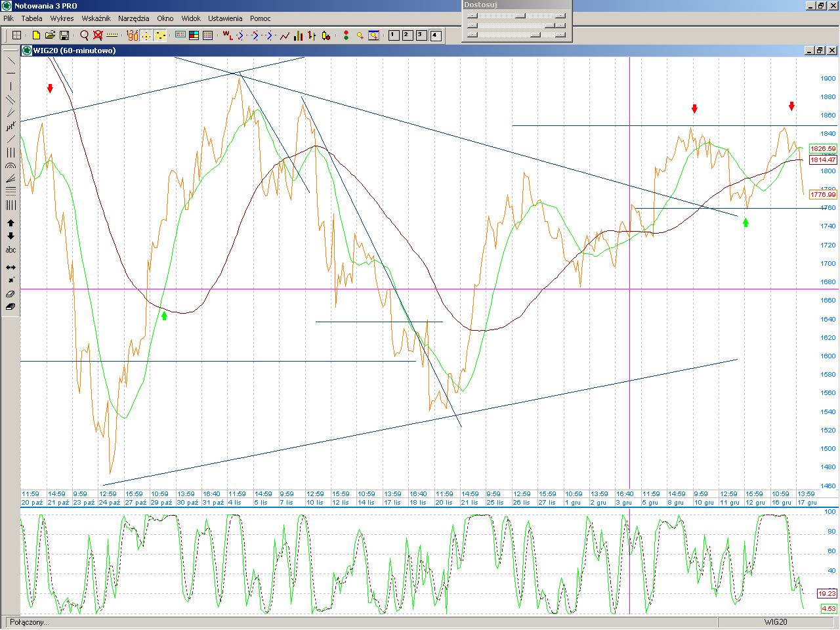Viewport: 840px width, 630px height.
Task: Select the eraser tool in left toolbar
Action: (10, 294)
